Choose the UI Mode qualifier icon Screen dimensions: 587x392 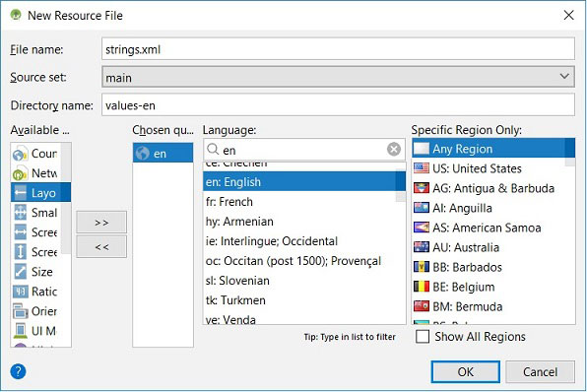[20, 331]
